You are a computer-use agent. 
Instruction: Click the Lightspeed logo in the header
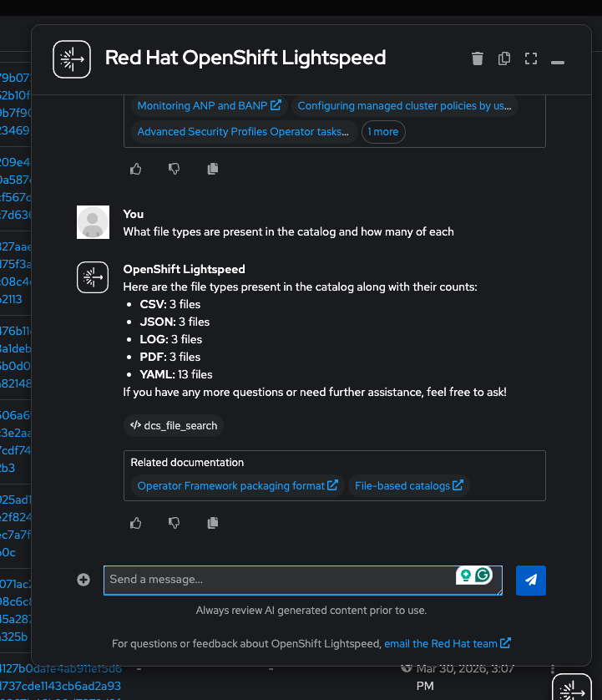tap(72, 59)
